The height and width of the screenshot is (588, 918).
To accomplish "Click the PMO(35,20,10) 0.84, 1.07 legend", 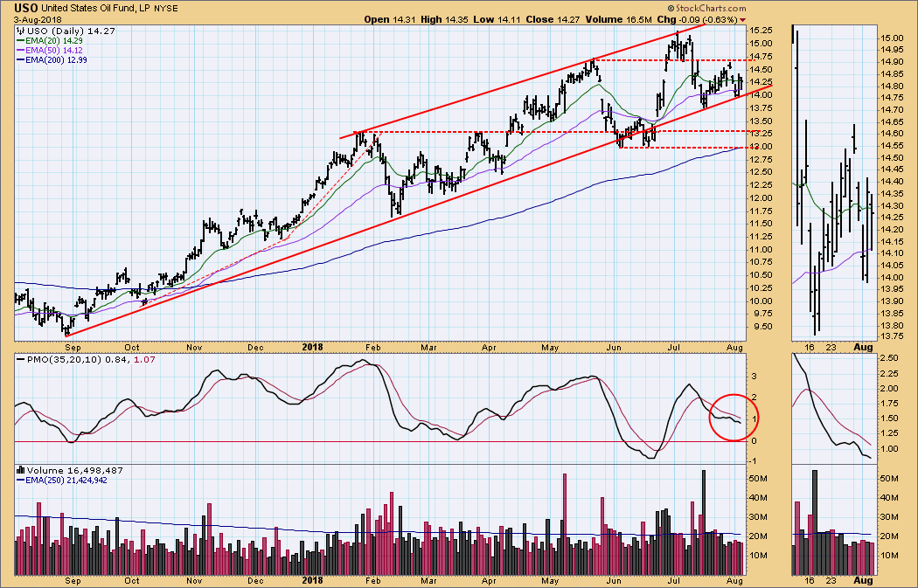I will (x=91, y=359).
